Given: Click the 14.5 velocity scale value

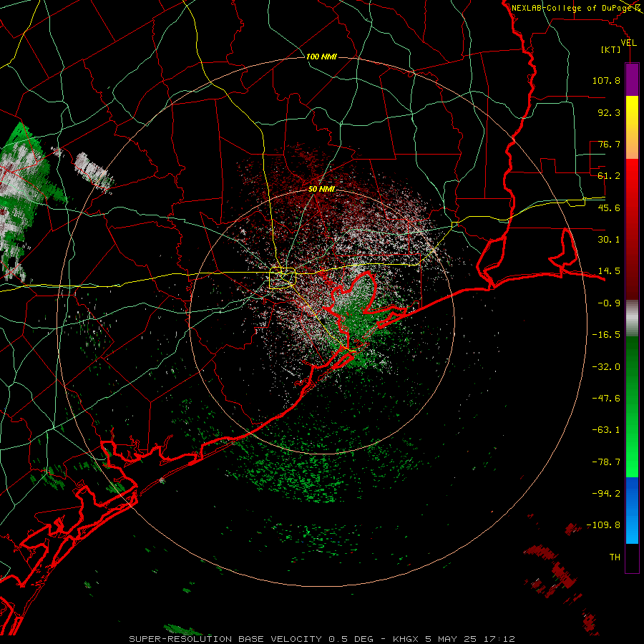Looking at the screenshot, I should point(609,271).
